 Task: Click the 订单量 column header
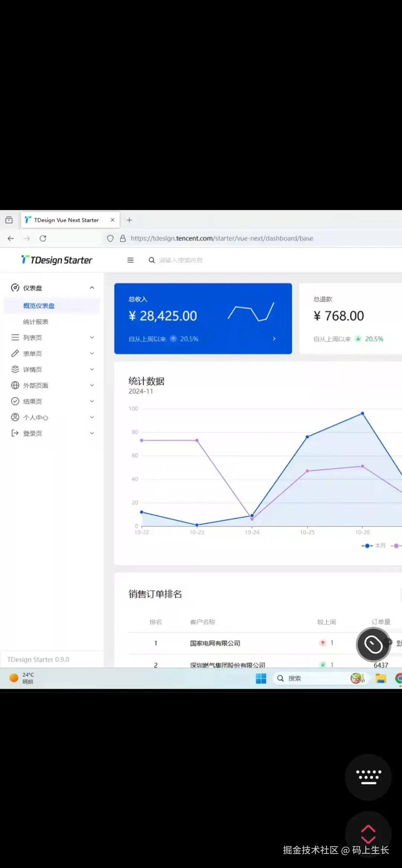click(x=381, y=622)
